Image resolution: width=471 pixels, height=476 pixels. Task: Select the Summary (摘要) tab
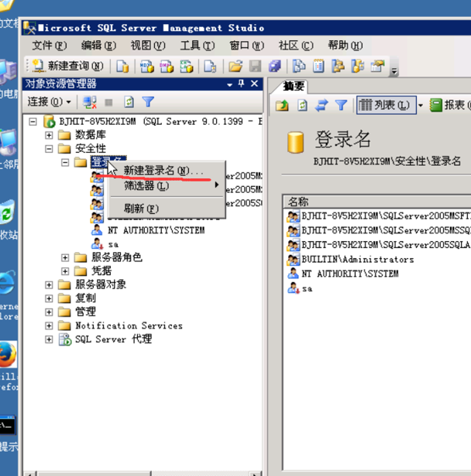coord(294,87)
